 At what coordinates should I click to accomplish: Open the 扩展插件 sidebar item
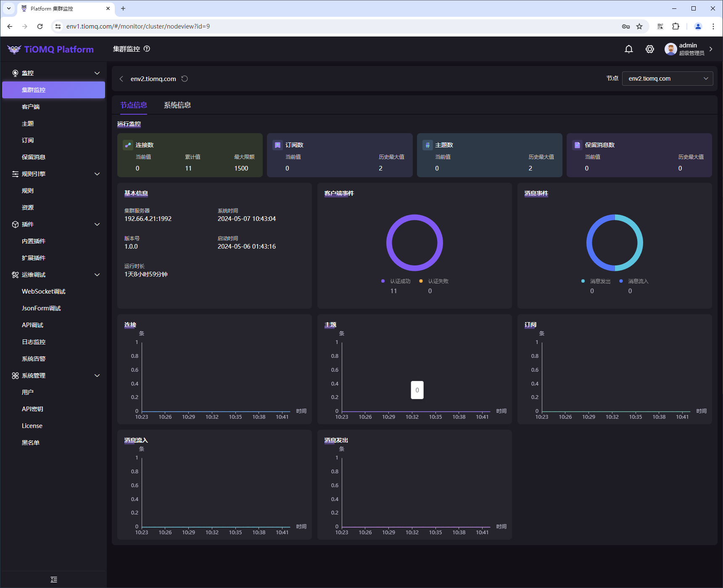(54, 258)
